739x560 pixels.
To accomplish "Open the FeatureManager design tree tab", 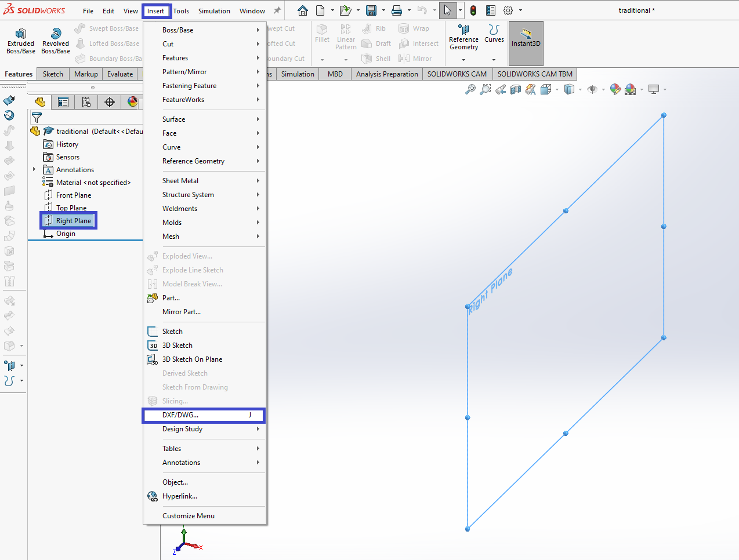I will pyautogui.click(x=40, y=102).
